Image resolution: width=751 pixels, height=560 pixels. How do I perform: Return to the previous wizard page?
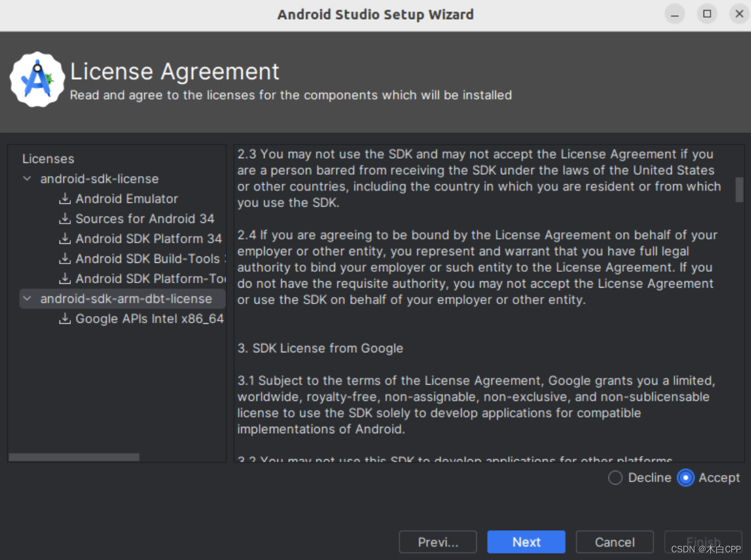pyautogui.click(x=438, y=542)
